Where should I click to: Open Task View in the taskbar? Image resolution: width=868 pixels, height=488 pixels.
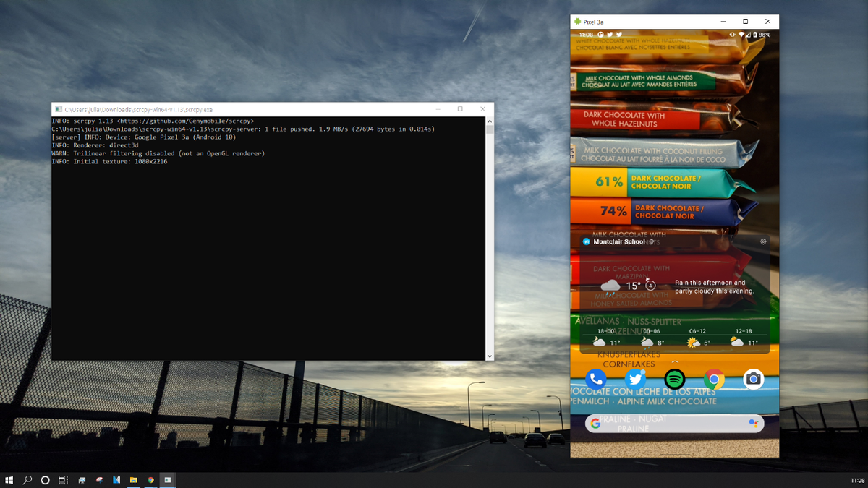63,479
